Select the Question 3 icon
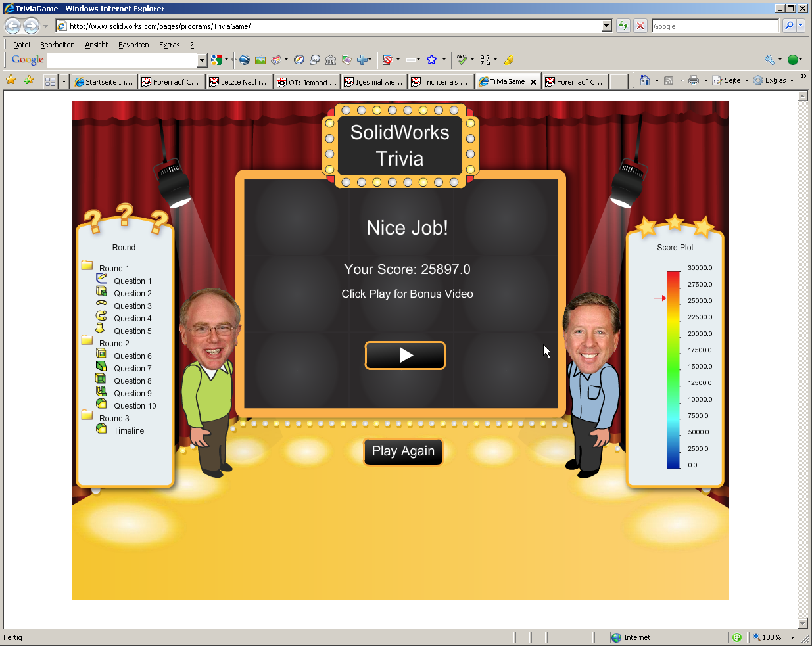812x646 pixels. 101,304
